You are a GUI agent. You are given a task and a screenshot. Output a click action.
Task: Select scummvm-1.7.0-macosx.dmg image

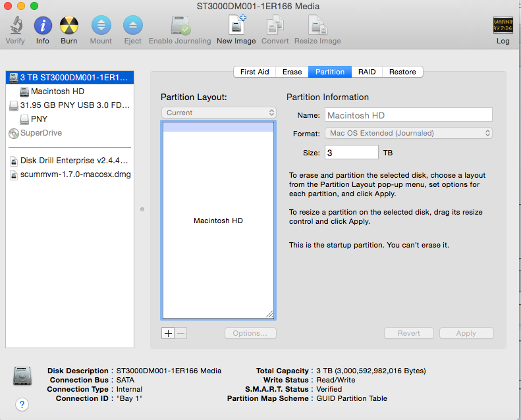(x=70, y=174)
